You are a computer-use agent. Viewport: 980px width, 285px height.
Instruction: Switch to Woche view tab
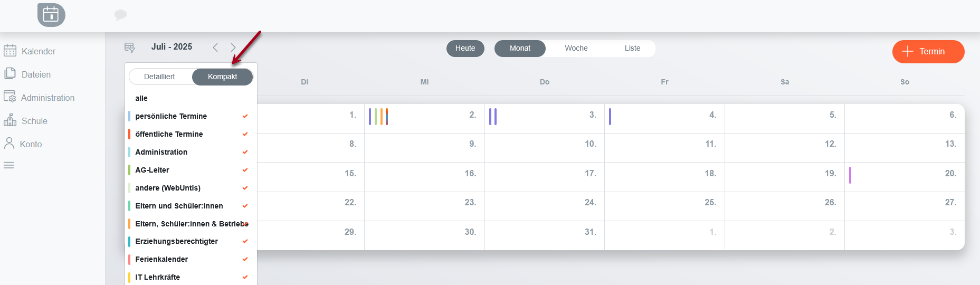click(x=576, y=48)
